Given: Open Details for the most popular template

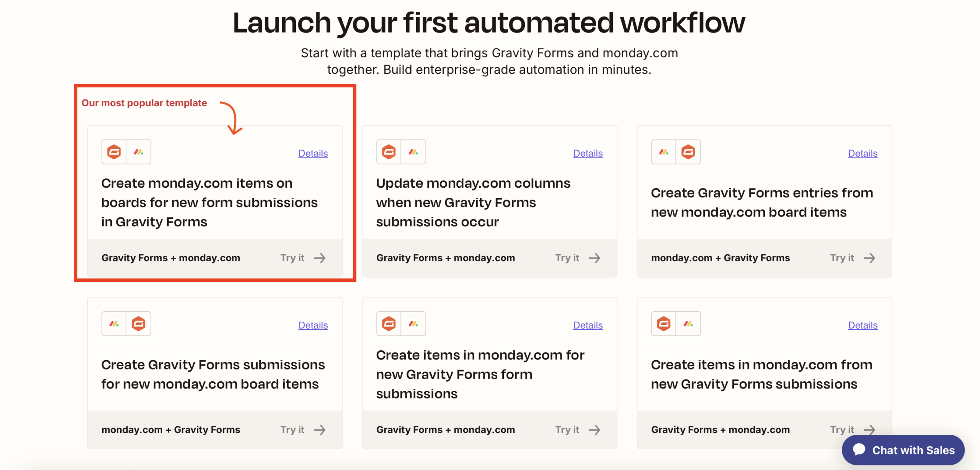Looking at the screenshot, I should coord(313,153).
